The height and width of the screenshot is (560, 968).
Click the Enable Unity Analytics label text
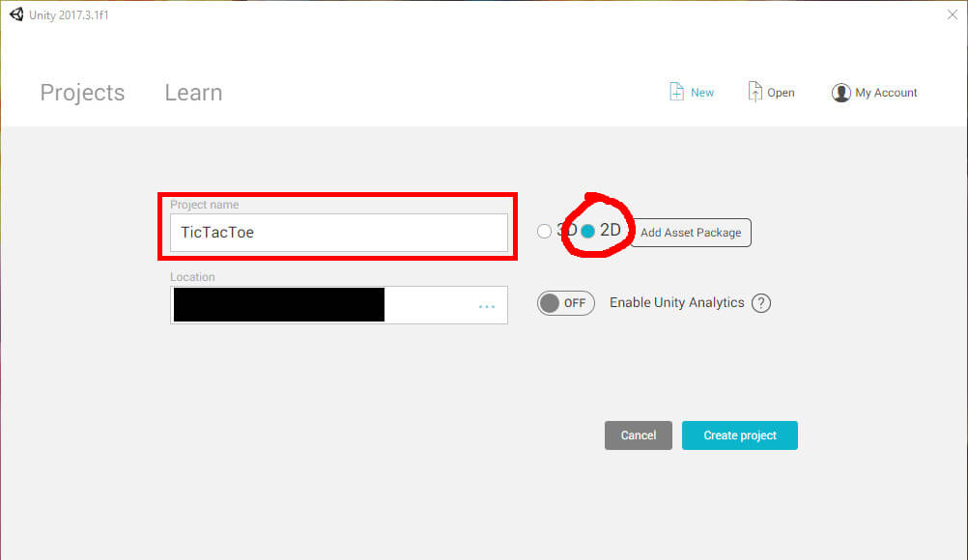[676, 303]
